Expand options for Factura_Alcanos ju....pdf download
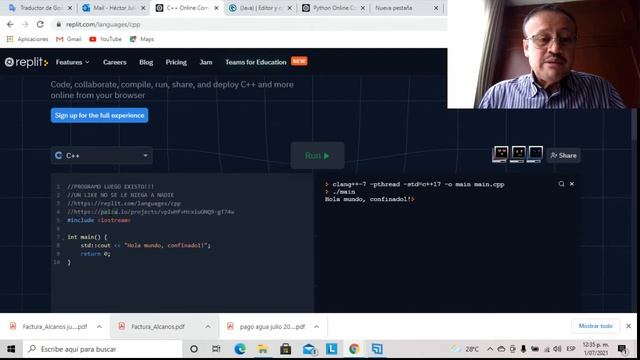The width and height of the screenshot is (640, 360). point(99,327)
